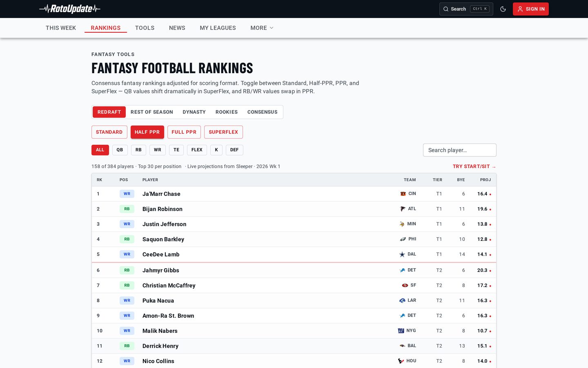
Task: Click the Lions logo in Amon-Ra St. Brown row
Action: (x=402, y=316)
